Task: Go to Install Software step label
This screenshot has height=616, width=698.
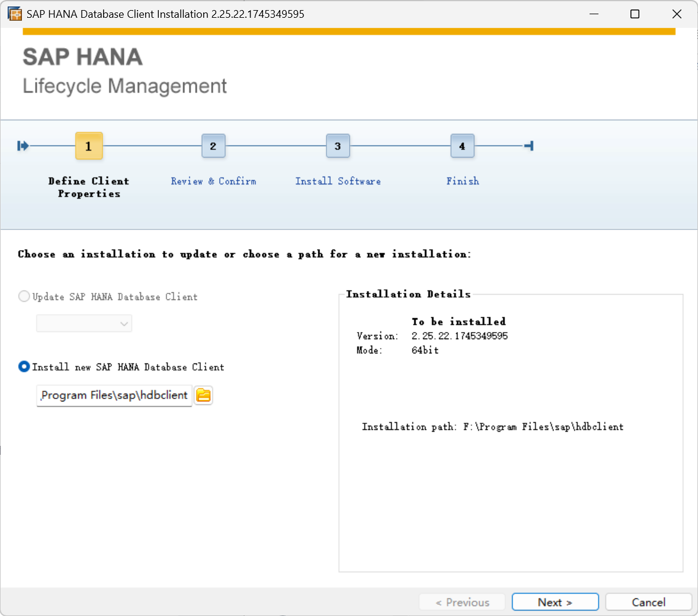Action: (x=338, y=181)
